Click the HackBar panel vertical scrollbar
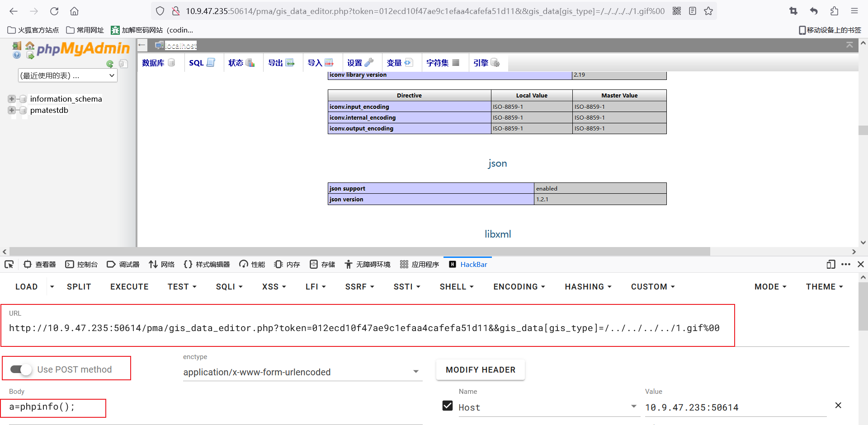 (x=863, y=306)
